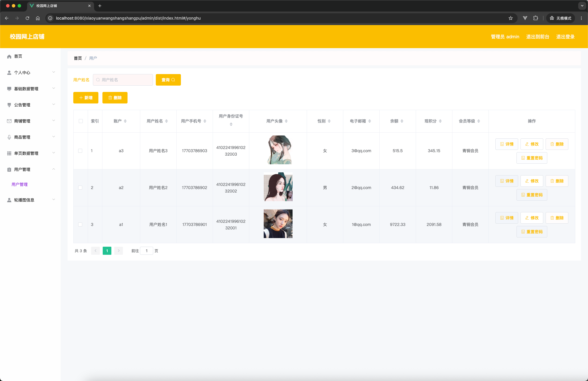Sort by 用户姓名 column sort arrows
This screenshot has height=381, width=588.
(x=166, y=121)
